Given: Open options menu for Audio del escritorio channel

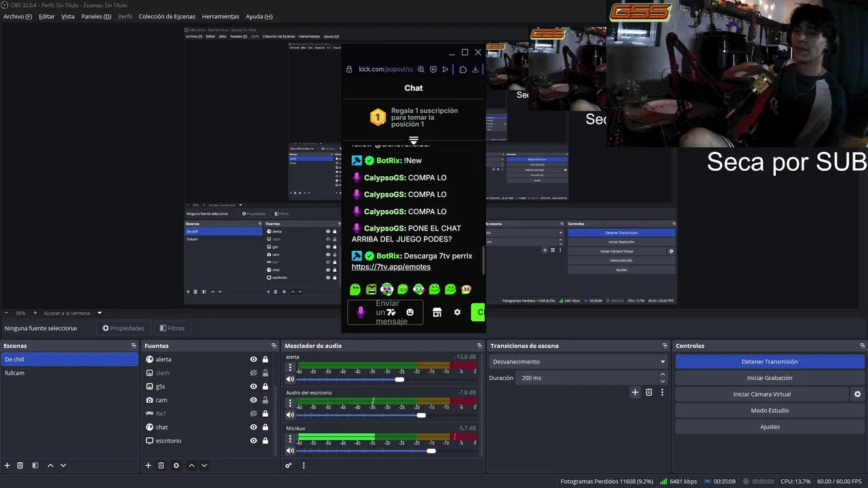Looking at the screenshot, I should click(x=290, y=403).
